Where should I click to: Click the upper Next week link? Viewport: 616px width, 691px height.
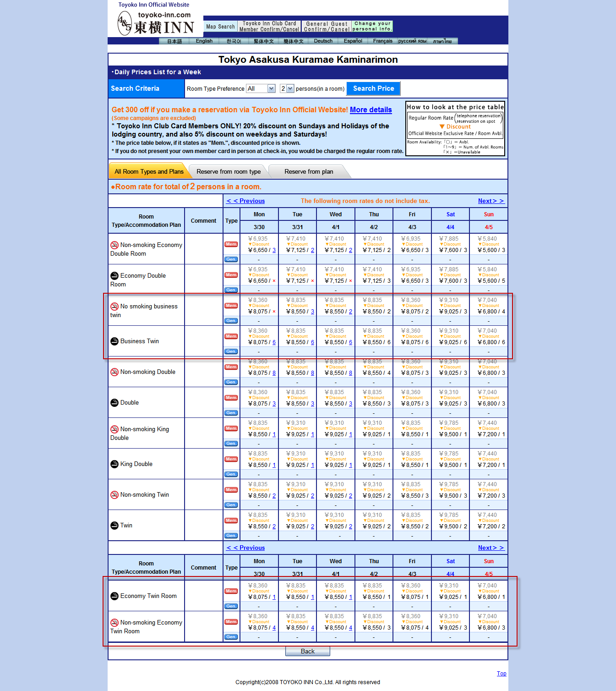point(491,201)
